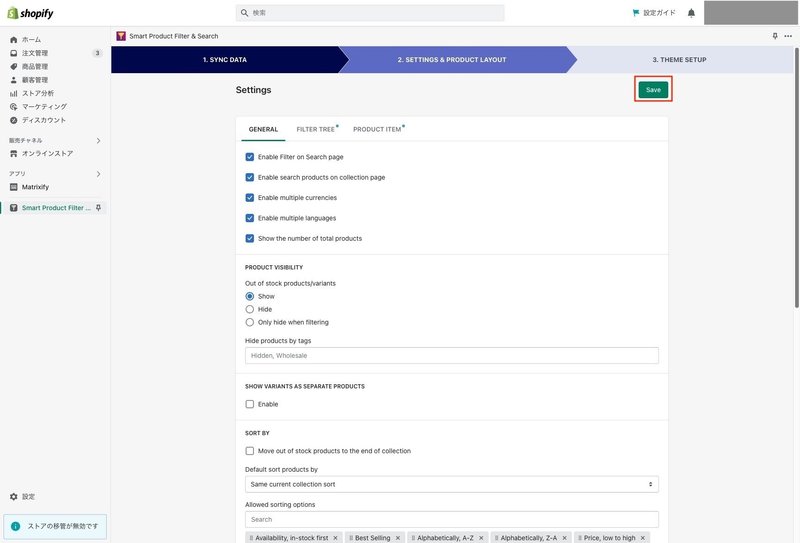Click the Hide products by tags field
The height and width of the screenshot is (543, 800).
point(452,356)
